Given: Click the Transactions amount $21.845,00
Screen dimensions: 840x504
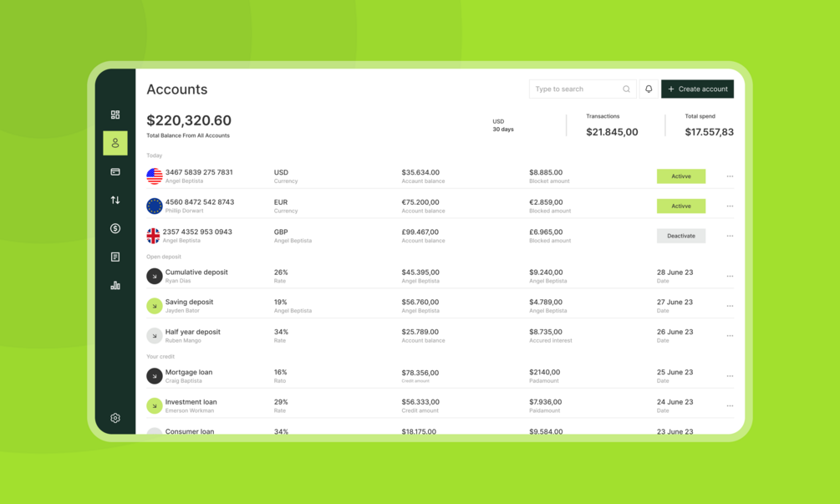Looking at the screenshot, I should point(612,132).
